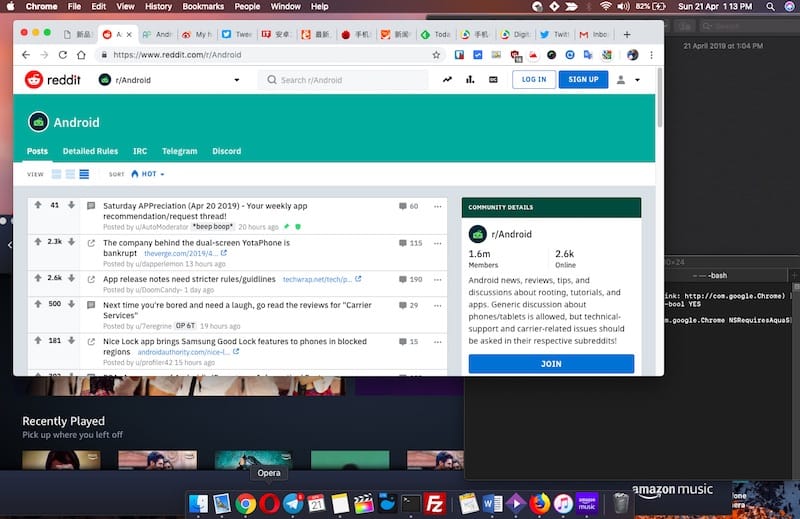Click the Search r/Android field
This screenshot has height=519, width=800.
pos(343,80)
